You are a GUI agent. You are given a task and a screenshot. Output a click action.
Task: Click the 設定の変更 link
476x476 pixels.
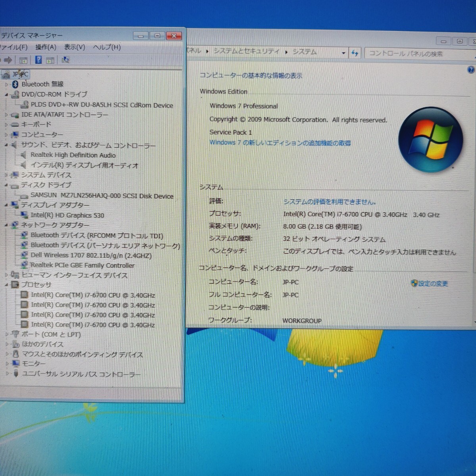[x=433, y=284]
